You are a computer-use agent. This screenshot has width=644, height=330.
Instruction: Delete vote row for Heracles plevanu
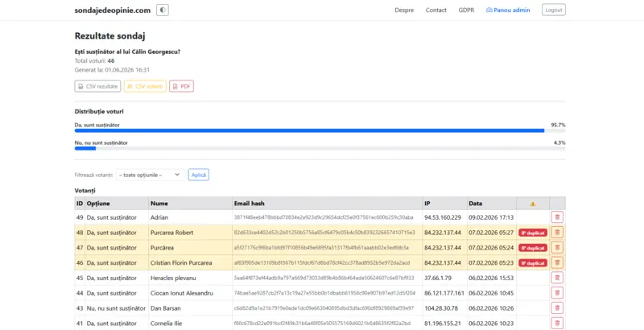(557, 278)
